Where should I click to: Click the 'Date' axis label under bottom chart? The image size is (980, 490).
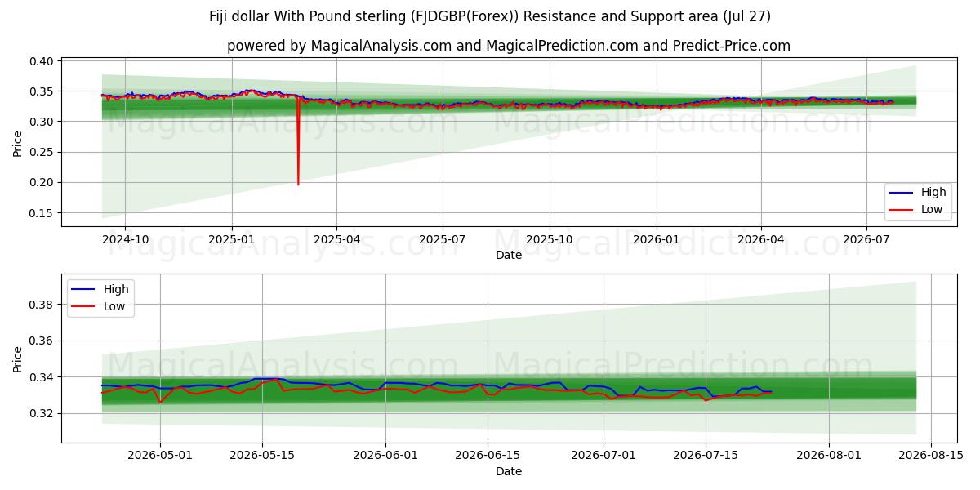click(x=509, y=471)
